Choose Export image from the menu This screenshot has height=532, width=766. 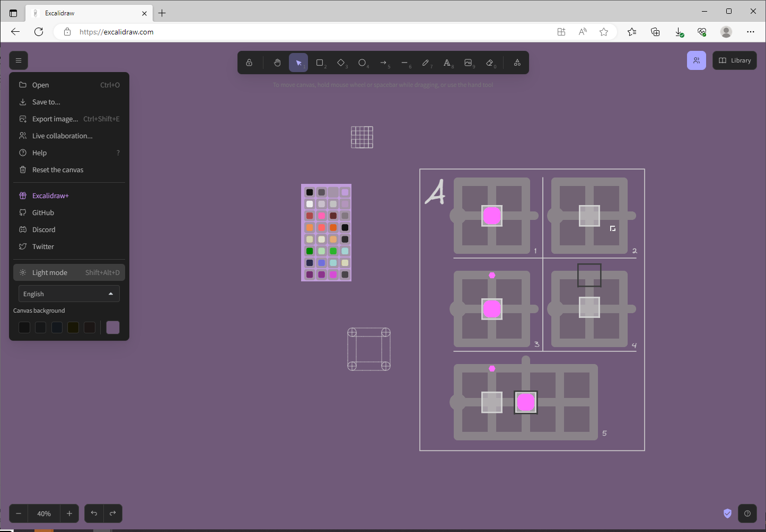[54, 118]
